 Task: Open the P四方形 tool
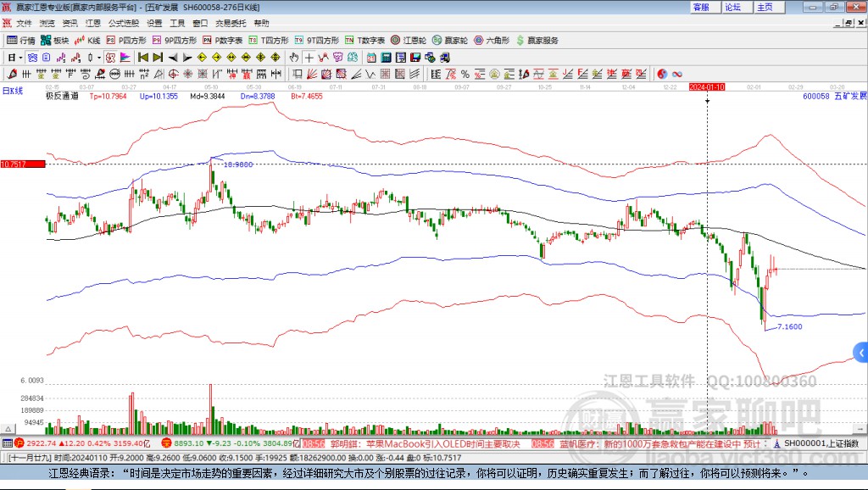126,41
